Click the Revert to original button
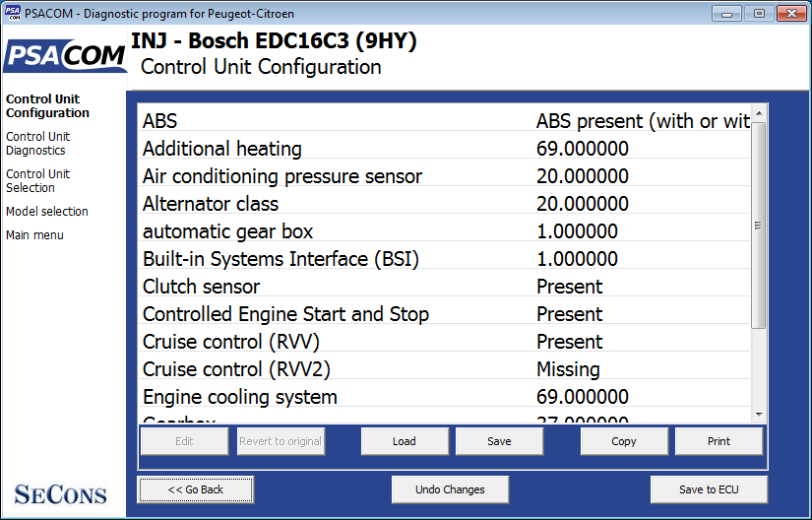Viewport: 812px width, 520px height. click(281, 441)
